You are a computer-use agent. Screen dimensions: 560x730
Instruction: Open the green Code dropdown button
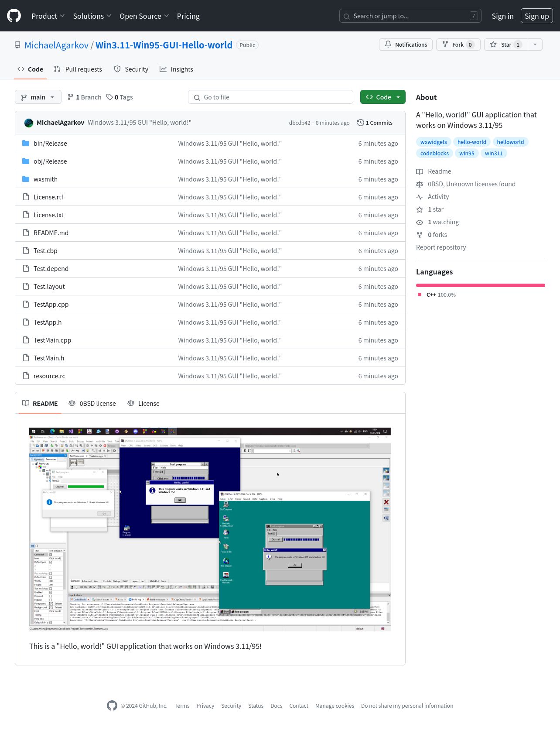(382, 97)
